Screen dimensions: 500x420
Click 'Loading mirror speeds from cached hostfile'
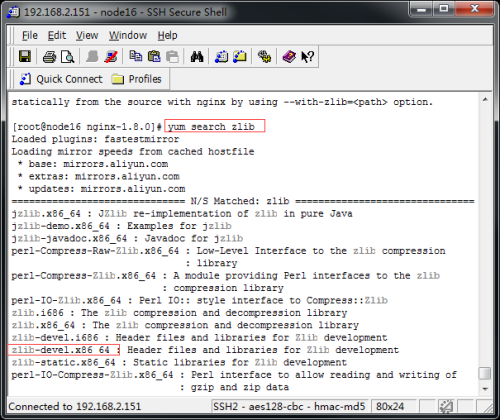133,152
